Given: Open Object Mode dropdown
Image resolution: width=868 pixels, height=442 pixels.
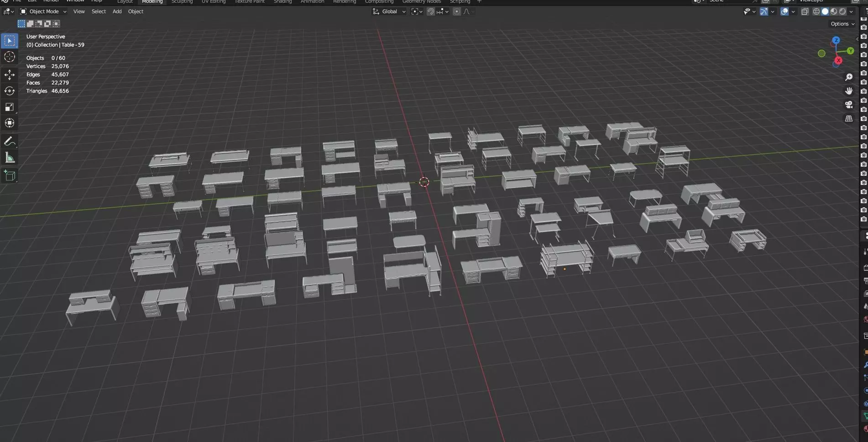Looking at the screenshot, I should (43, 11).
